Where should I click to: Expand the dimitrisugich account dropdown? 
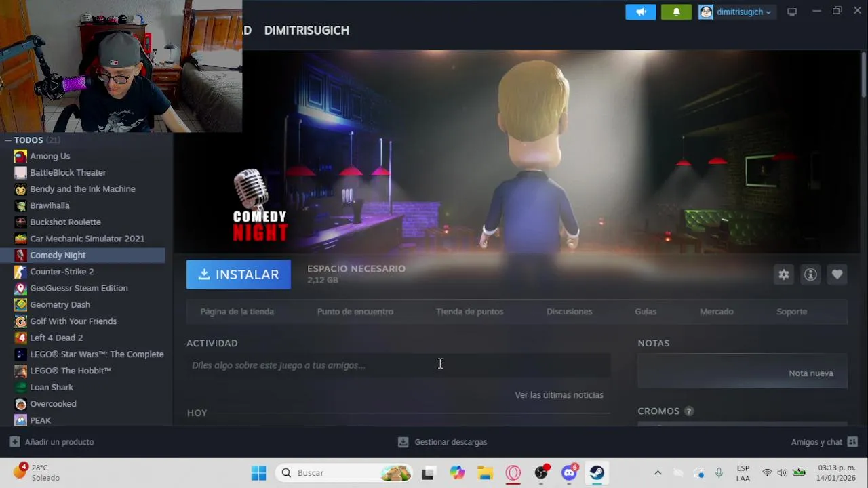click(737, 12)
